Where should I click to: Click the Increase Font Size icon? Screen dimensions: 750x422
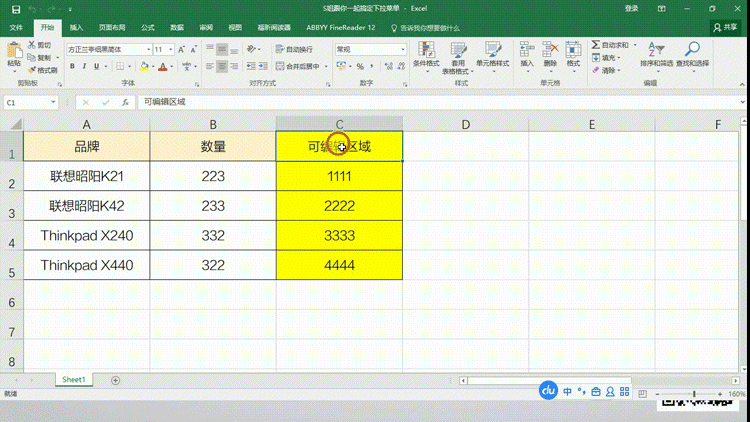pyautogui.click(x=181, y=49)
